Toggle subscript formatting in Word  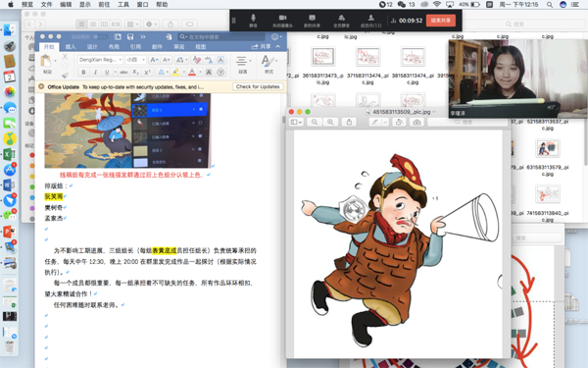click(x=136, y=72)
